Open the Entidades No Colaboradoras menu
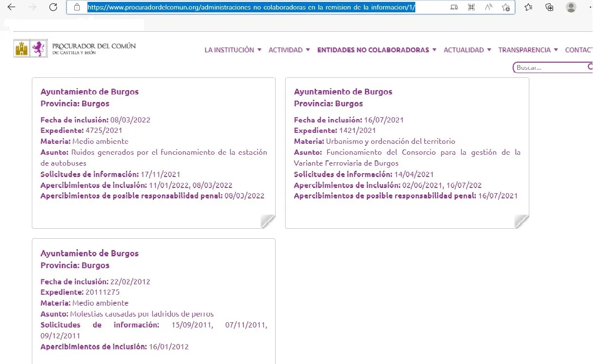 point(376,50)
